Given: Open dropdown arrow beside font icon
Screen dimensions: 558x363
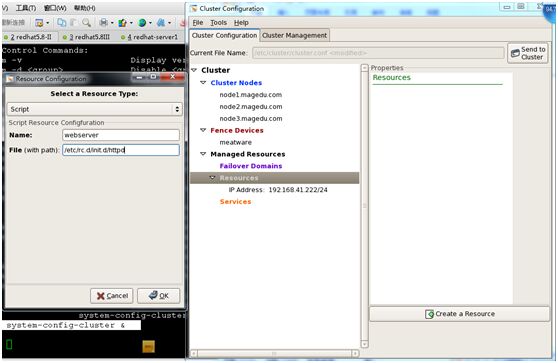Looking at the screenshot, I should pyautogui.click(x=169, y=23).
